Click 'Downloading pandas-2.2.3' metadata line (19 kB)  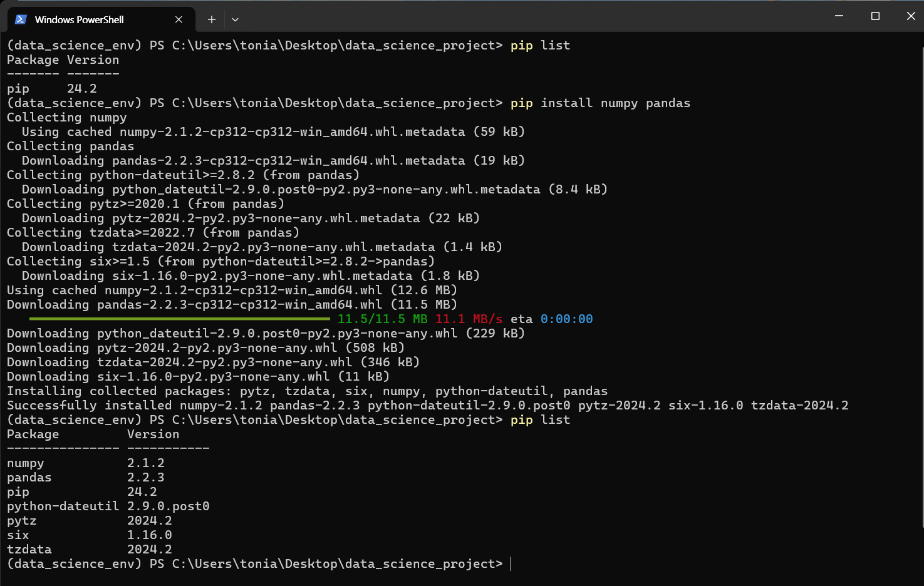click(x=273, y=160)
